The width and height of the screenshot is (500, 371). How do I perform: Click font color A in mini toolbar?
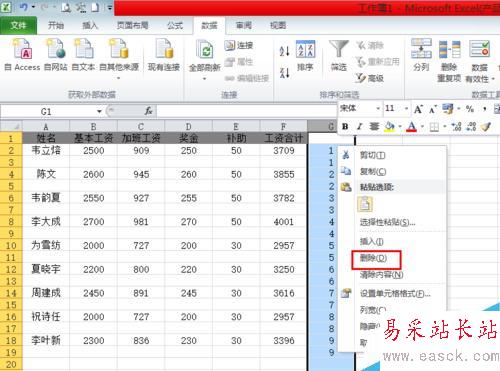click(412, 127)
